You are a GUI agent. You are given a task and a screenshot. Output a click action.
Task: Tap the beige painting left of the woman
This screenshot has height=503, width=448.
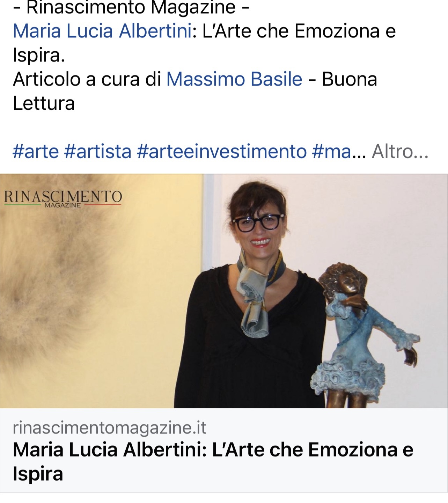click(101, 291)
